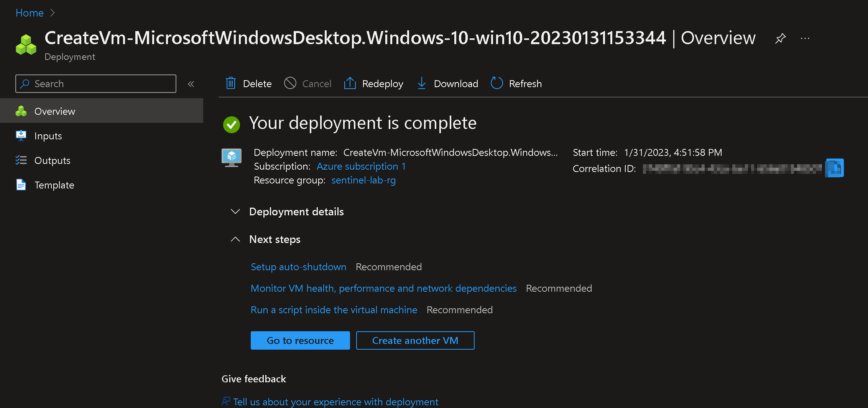Click the Outputs sidebar icon

(21, 160)
